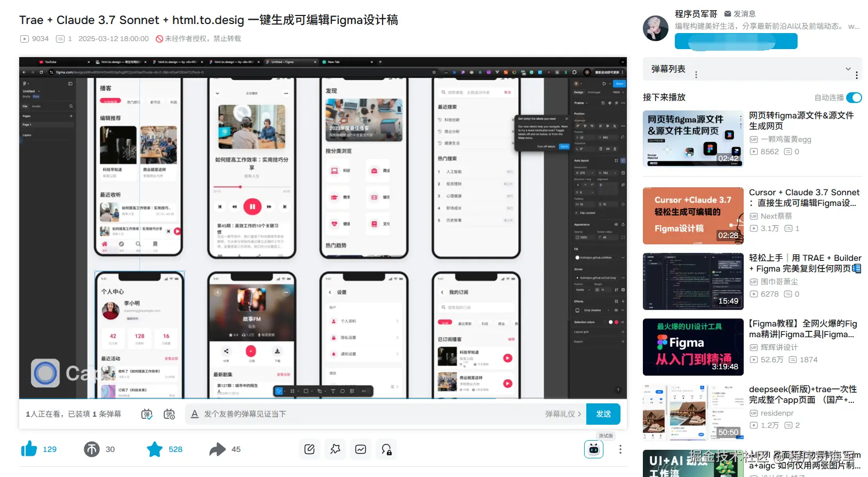Screen dimensions: 868x477
Task: Click the AI assistant robot icon
Action: [x=594, y=449]
